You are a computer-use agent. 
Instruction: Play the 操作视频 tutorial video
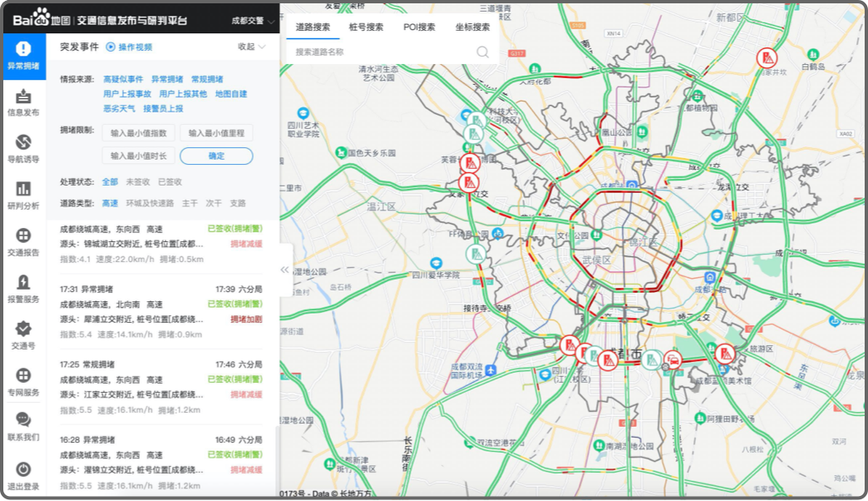pyautogui.click(x=129, y=47)
